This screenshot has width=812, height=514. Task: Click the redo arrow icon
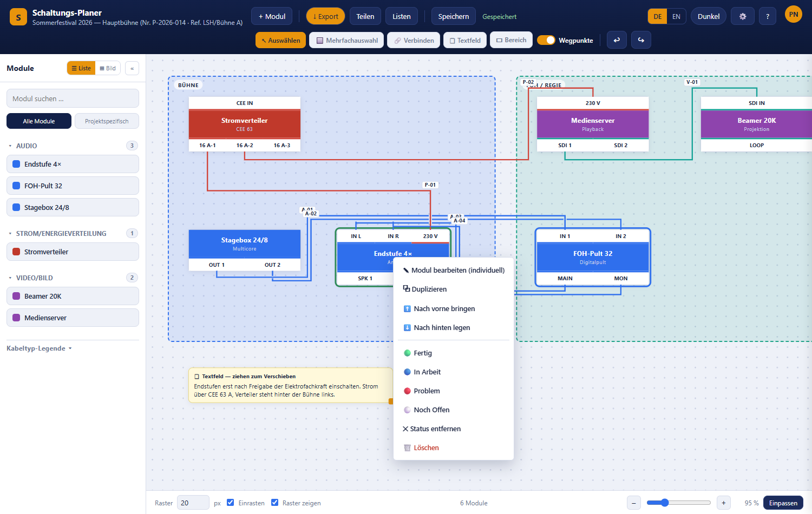(x=641, y=40)
